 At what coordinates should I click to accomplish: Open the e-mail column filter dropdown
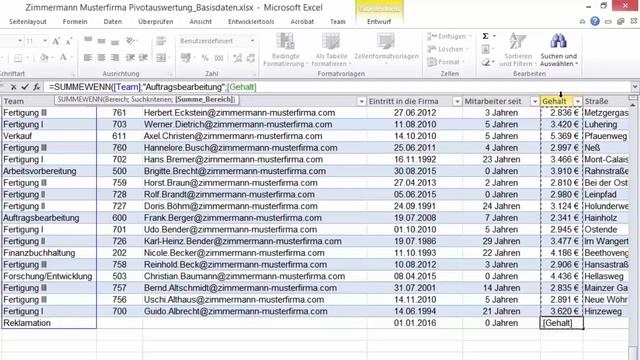[x=361, y=101]
